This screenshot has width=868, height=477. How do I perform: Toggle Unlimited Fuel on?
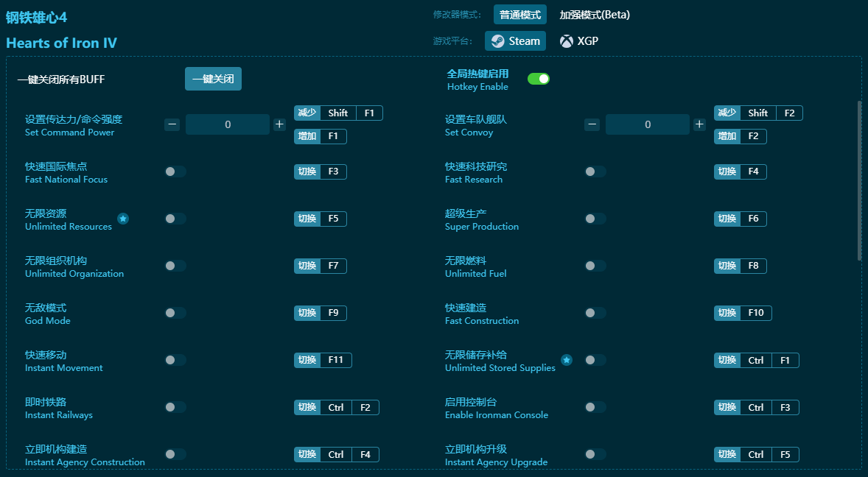pyautogui.click(x=595, y=266)
